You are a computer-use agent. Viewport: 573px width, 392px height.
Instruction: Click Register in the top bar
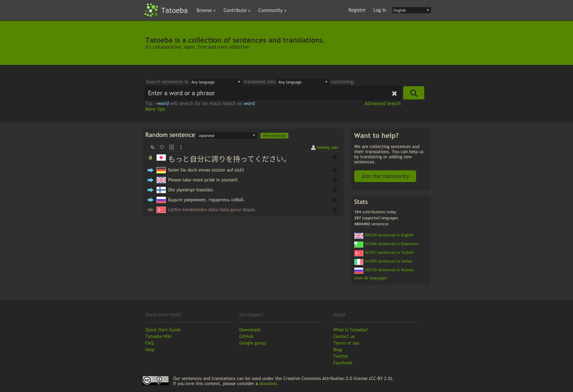357,10
